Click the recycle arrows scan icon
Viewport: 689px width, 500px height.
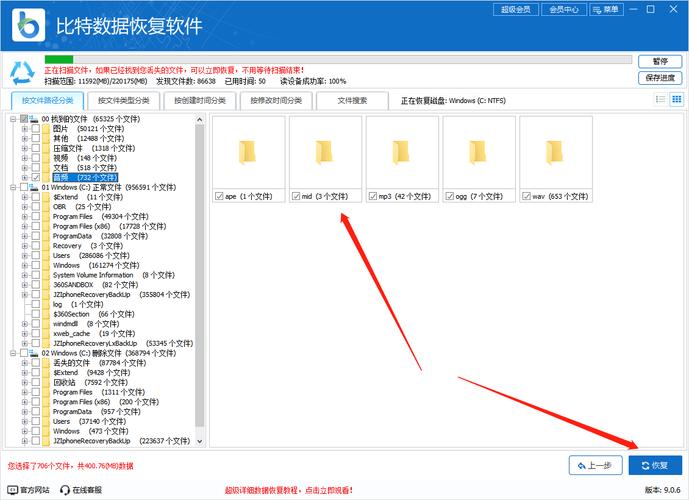pyautogui.click(x=22, y=73)
